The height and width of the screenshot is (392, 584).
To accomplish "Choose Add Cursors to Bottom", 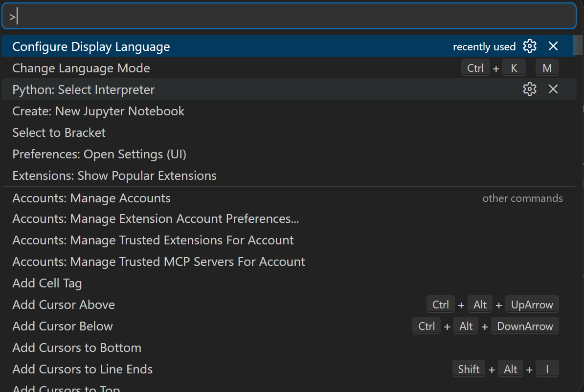I will click(x=289, y=348).
